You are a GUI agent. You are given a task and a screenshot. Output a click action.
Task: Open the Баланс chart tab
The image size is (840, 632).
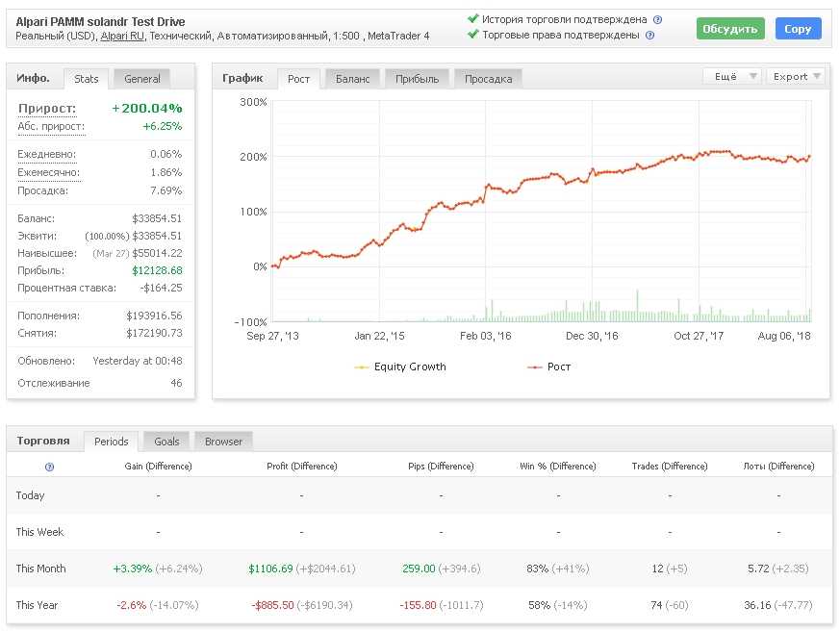point(353,79)
